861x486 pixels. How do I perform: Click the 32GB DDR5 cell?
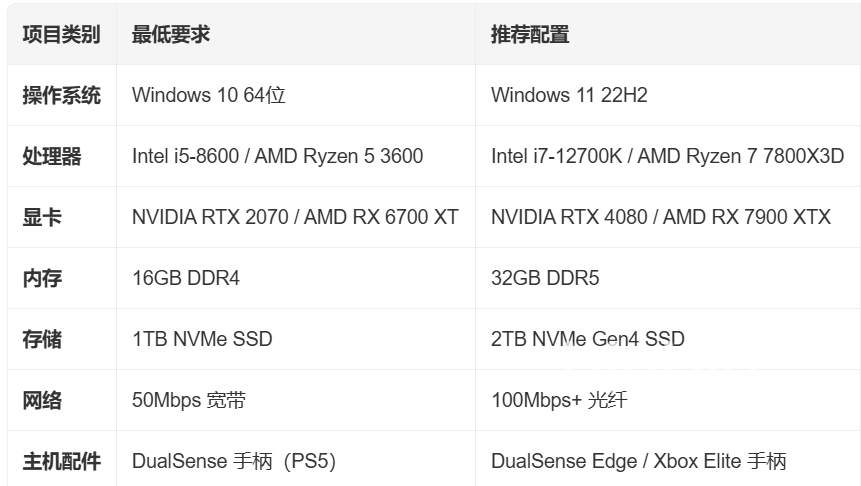point(668,278)
